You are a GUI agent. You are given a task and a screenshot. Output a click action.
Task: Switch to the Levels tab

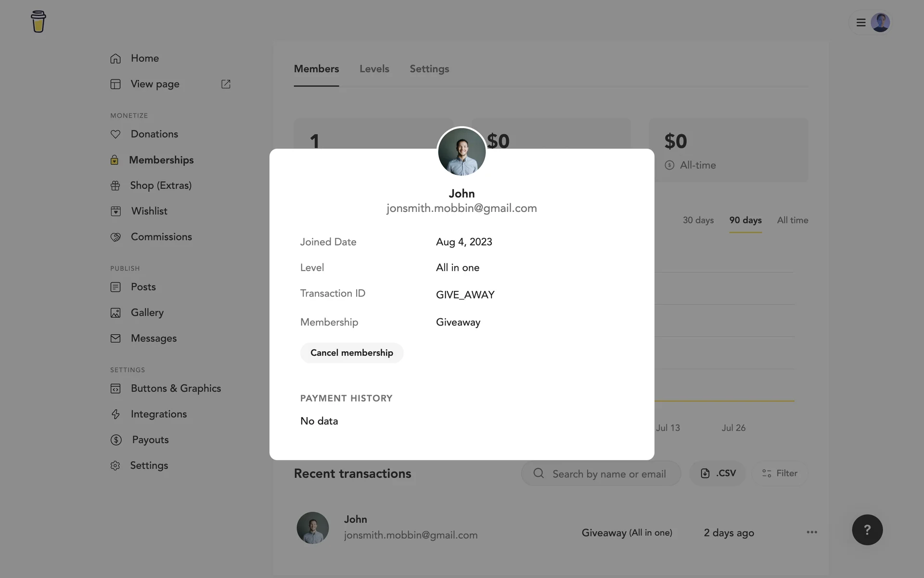coord(374,69)
